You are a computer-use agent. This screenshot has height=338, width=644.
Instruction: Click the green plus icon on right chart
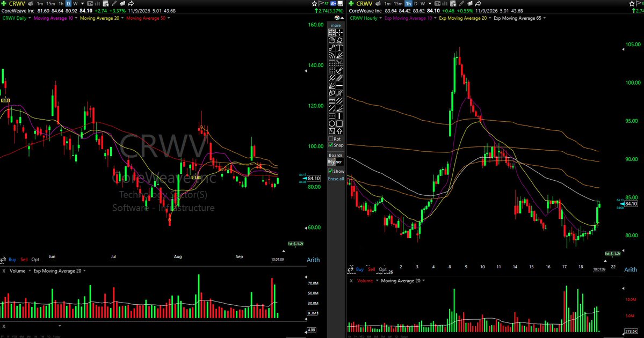click(x=351, y=4)
